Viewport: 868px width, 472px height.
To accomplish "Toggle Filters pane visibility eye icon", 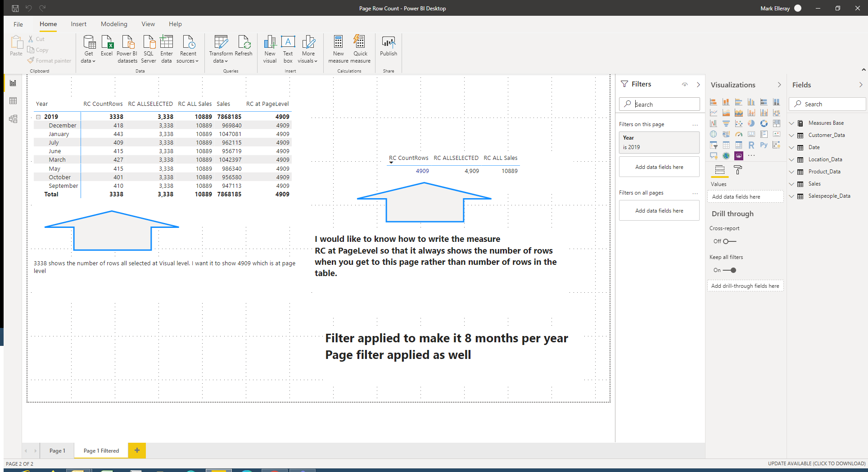I will click(x=684, y=84).
